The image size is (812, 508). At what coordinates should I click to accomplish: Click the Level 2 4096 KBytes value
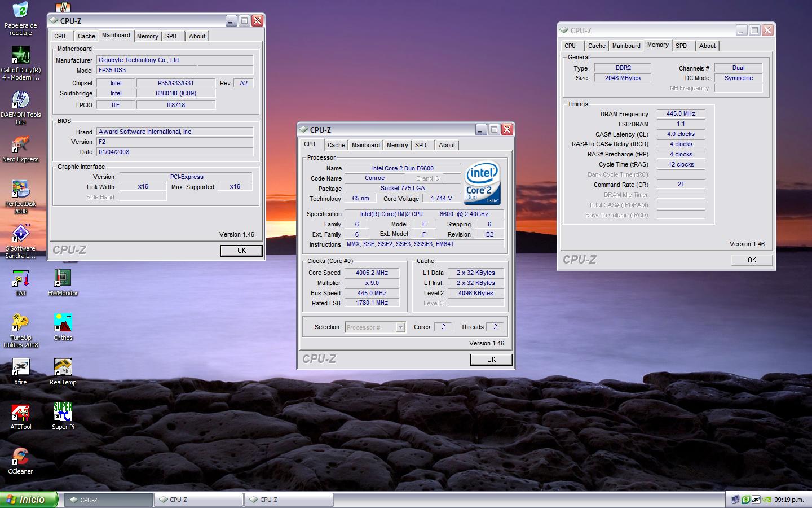click(475, 293)
